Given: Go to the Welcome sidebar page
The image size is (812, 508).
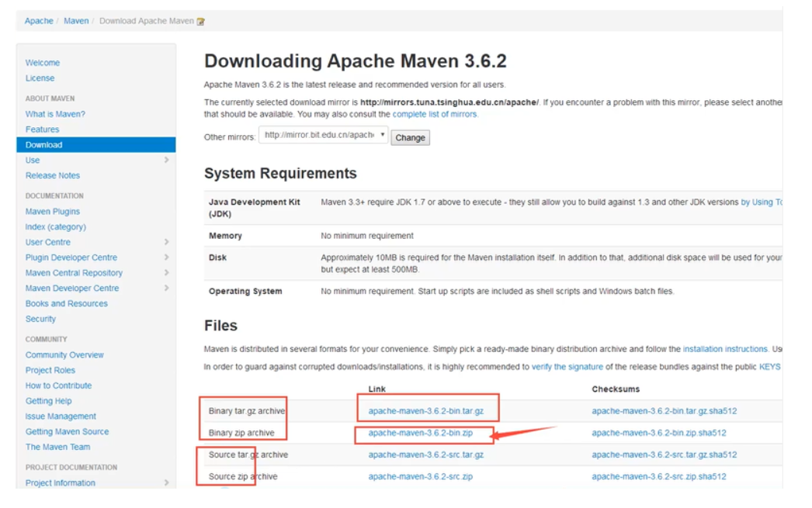Looking at the screenshot, I should 43,63.
